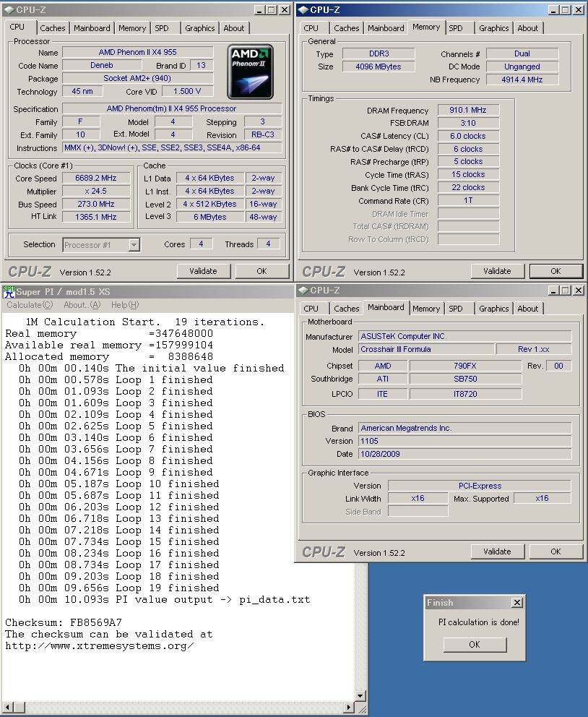Screen dimensions: 588x717
Task: Open the SPD tab in the CPU window
Action: click(162, 28)
